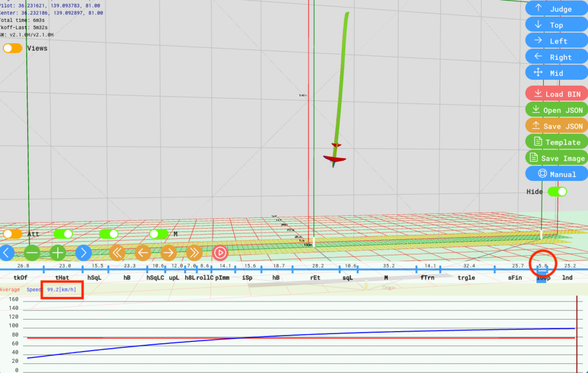Select tkOf maneuver segment on timeline
588x373 pixels.
20,278
